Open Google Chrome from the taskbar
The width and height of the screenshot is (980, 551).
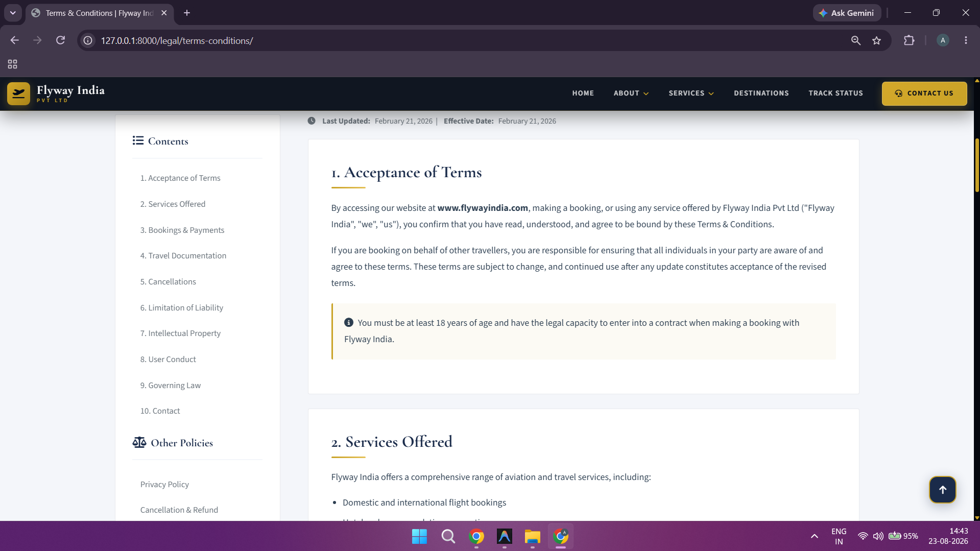(476, 536)
